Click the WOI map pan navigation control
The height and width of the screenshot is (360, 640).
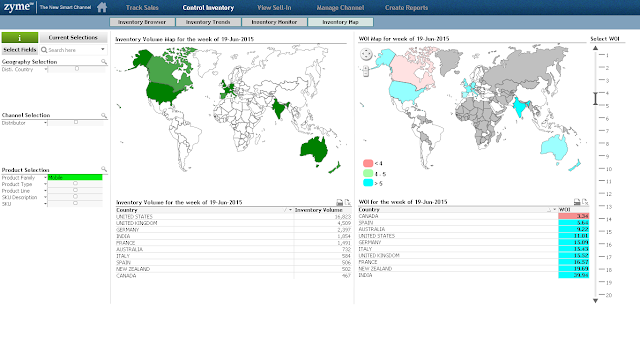point(366,54)
